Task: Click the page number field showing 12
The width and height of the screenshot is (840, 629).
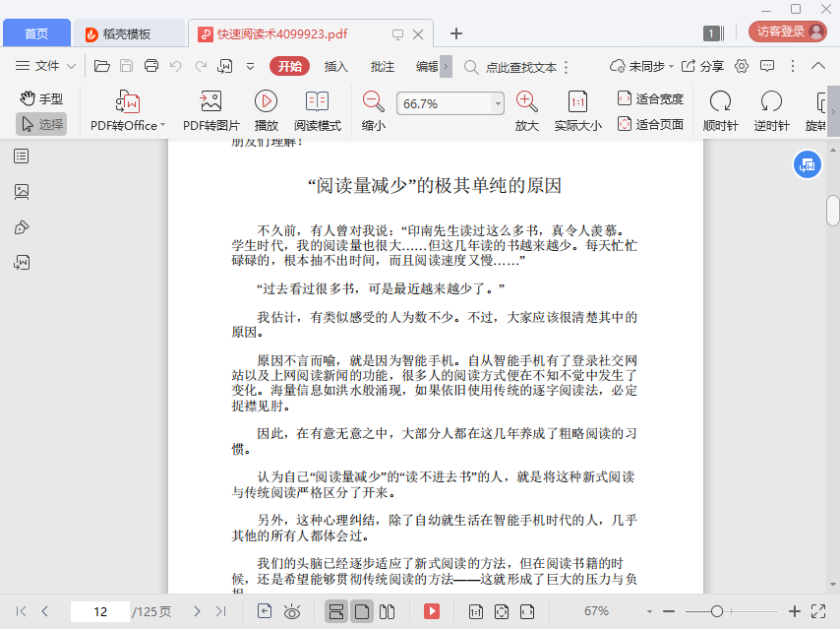Action: coord(100,612)
